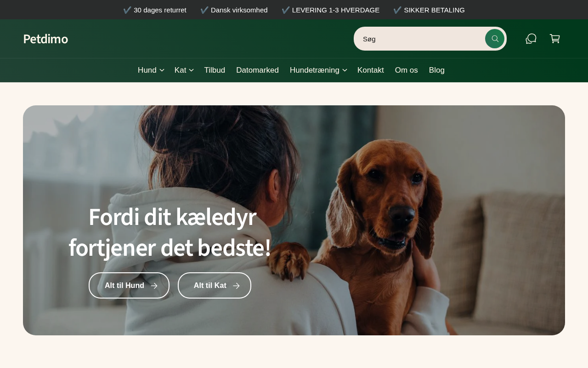Click the Alt til Kat button
Image resolution: width=588 pixels, height=368 pixels.
215,285
